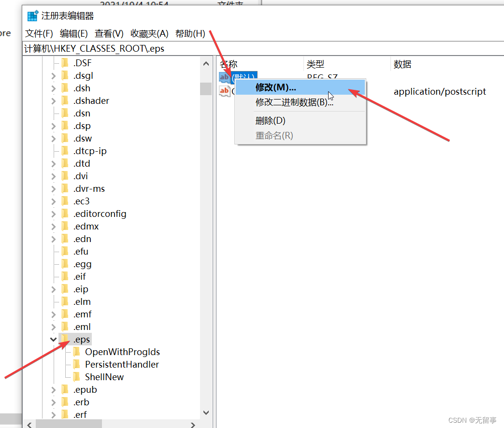Select the .egg folder icon
The height and width of the screenshot is (428, 504).
click(x=65, y=264)
